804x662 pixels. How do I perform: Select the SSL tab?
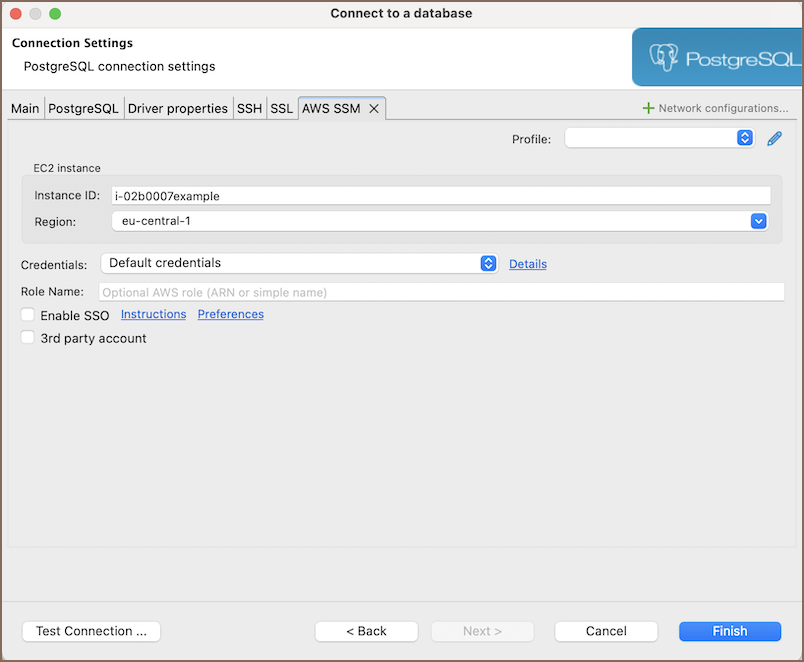tap(281, 109)
